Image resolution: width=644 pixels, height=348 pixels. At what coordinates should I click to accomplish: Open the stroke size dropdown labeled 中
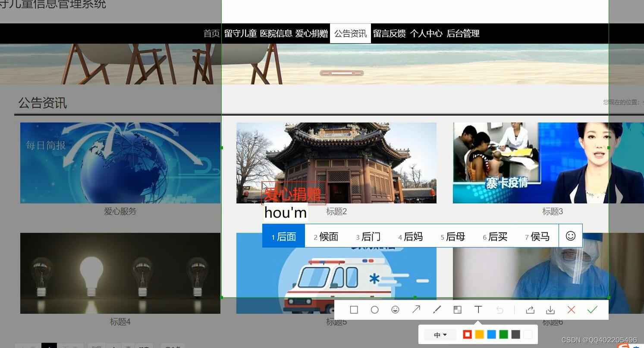coord(439,334)
